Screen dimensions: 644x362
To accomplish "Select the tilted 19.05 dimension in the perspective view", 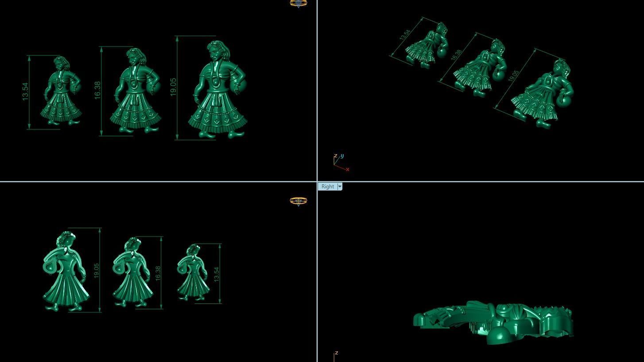I will click(513, 76).
